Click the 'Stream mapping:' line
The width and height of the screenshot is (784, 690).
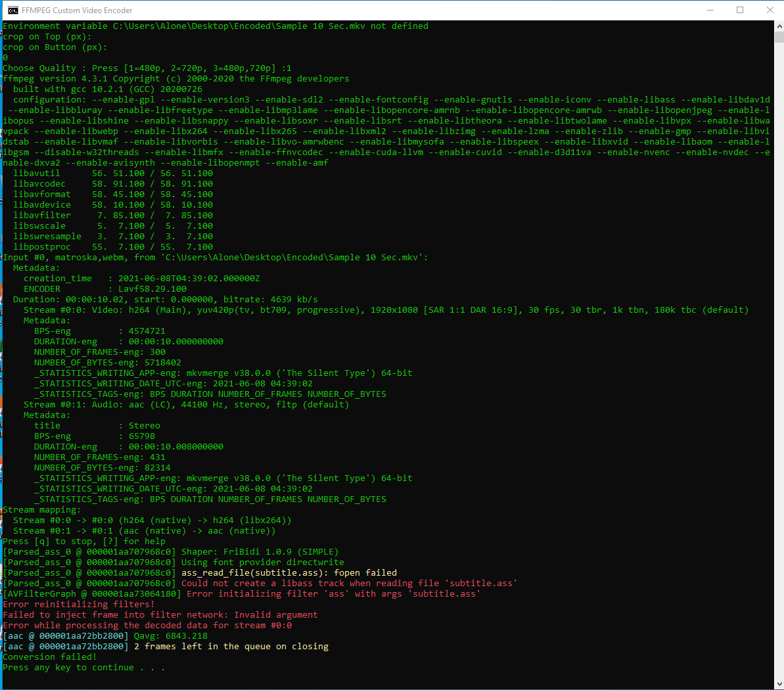[42, 509]
